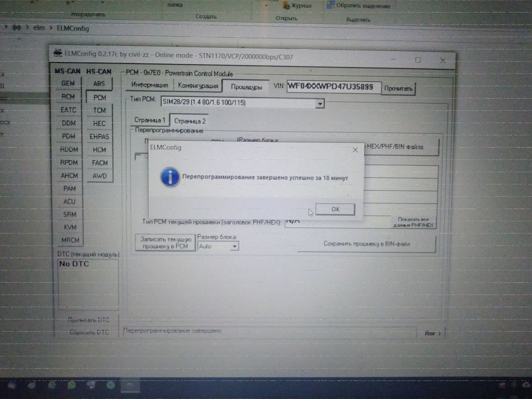Click the HEX/PHF/BIN-файла load button
The height and width of the screenshot is (399, 532).
402,147
